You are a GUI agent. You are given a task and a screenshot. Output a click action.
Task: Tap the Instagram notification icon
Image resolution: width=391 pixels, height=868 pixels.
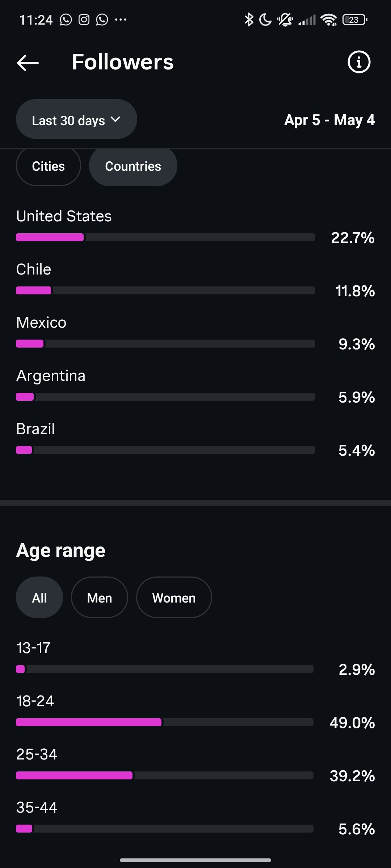point(84,20)
